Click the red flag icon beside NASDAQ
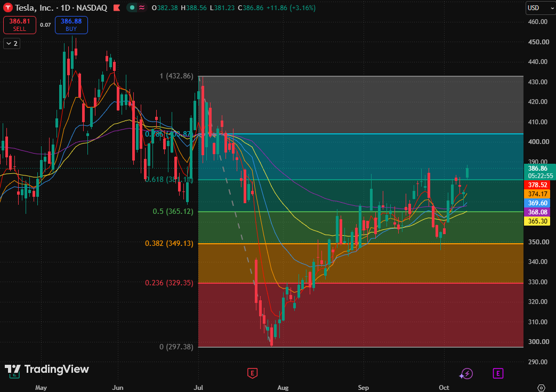 [x=117, y=7]
